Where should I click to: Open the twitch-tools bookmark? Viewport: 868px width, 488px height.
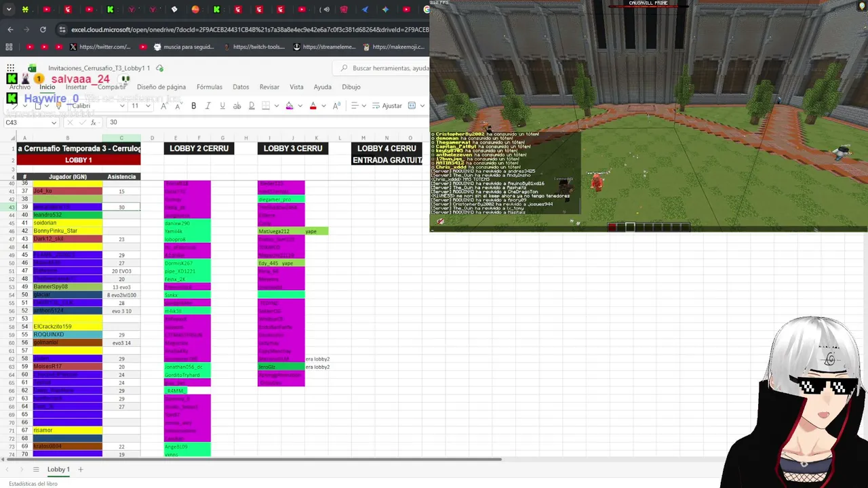[254, 47]
